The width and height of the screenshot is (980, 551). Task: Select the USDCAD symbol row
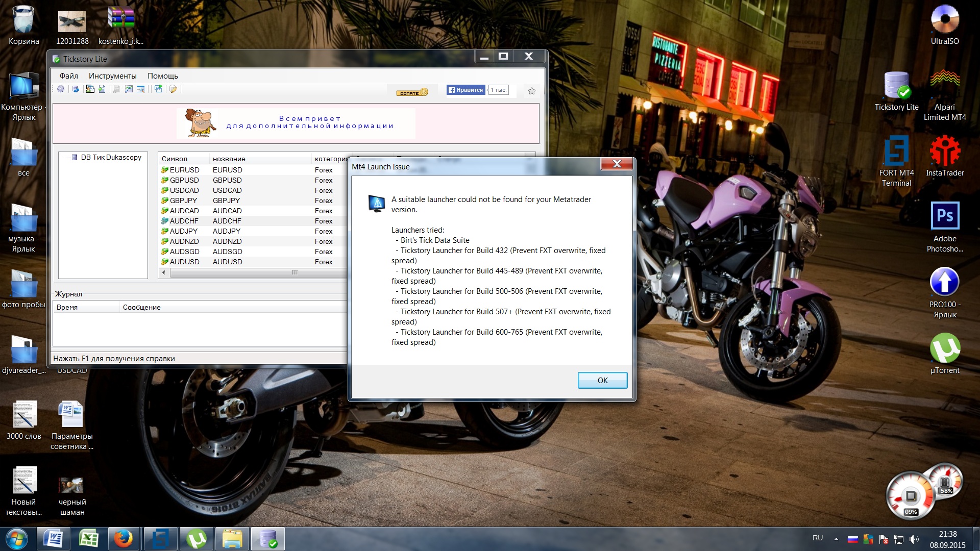[x=253, y=190]
